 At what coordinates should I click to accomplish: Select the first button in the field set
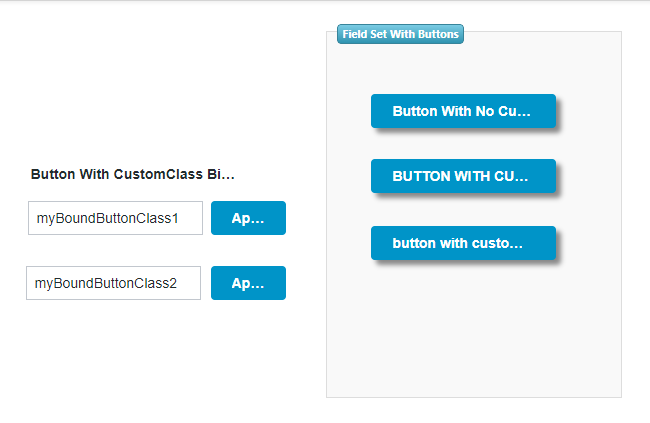(462, 111)
